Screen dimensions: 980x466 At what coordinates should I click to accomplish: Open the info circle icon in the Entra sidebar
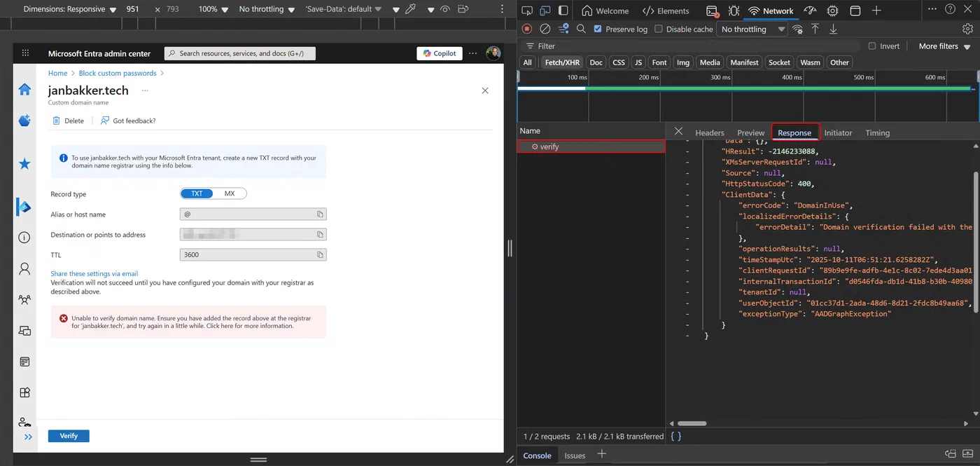click(x=24, y=238)
